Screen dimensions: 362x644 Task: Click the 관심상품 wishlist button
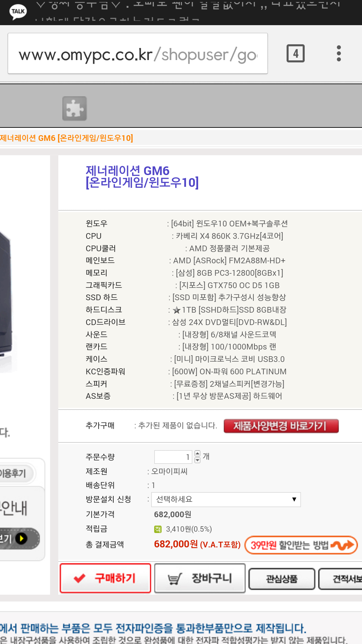[282, 579]
